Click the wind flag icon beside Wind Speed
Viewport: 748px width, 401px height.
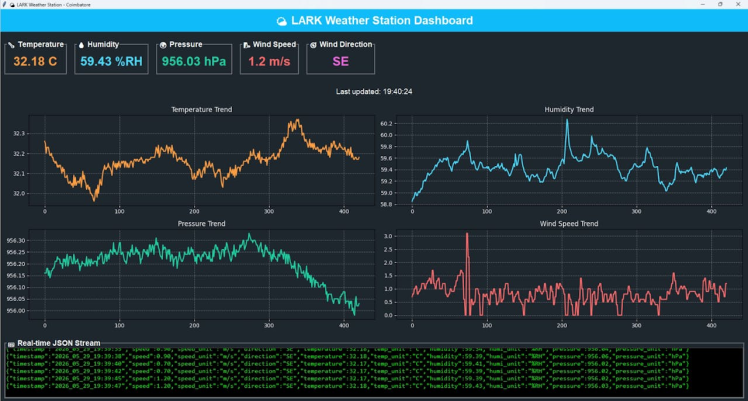(x=247, y=45)
